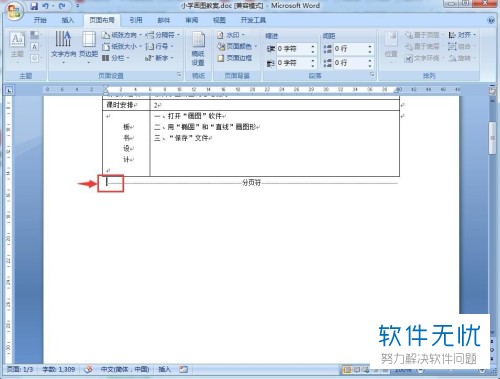This screenshot has height=379, width=500.
Task: Click the left indent value field
Action: click(x=293, y=49)
